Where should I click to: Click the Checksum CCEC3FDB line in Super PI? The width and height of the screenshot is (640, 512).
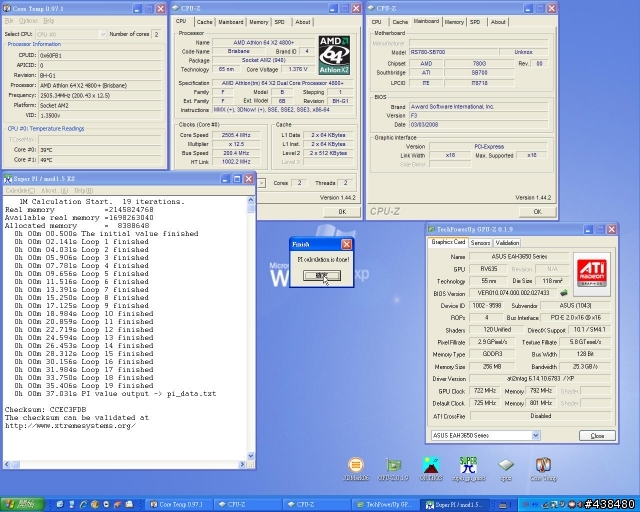pyautogui.click(x=46, y=410)
